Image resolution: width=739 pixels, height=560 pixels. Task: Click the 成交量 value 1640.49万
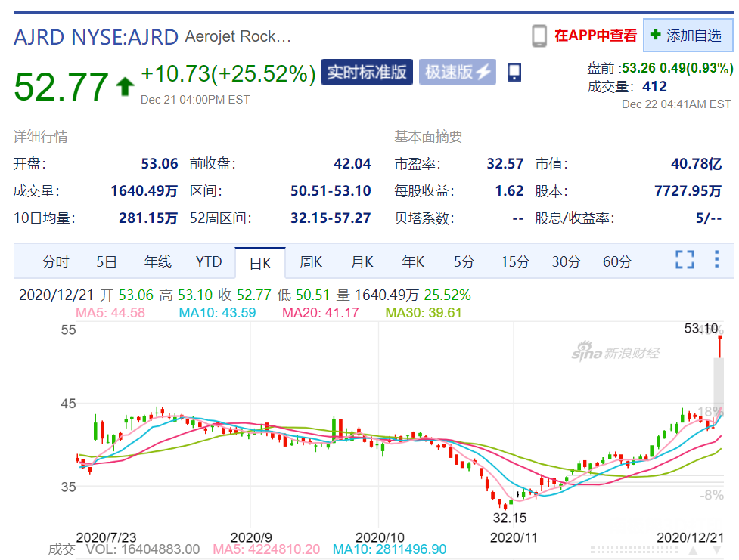(x=144, y=191)
